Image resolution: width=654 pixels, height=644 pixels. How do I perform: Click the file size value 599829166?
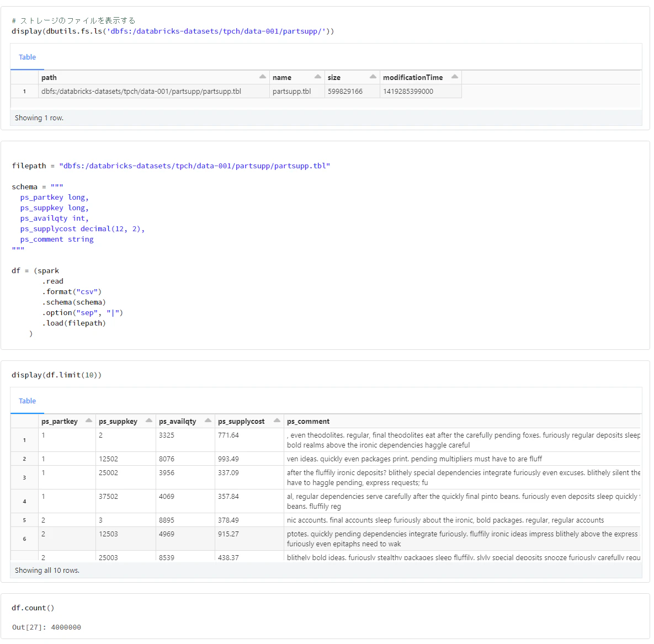(x=345, y=92)
